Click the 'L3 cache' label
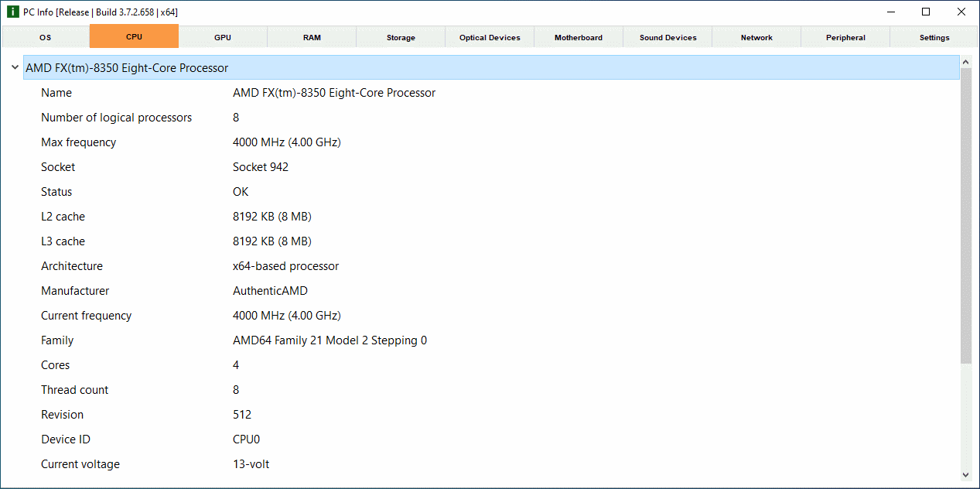This screenshot has height=489, width=980. pos(63,241)
